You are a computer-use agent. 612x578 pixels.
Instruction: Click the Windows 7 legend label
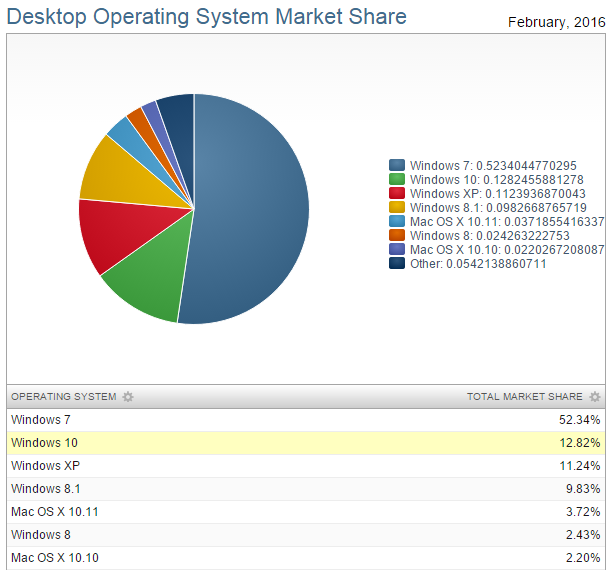point(493,165)
